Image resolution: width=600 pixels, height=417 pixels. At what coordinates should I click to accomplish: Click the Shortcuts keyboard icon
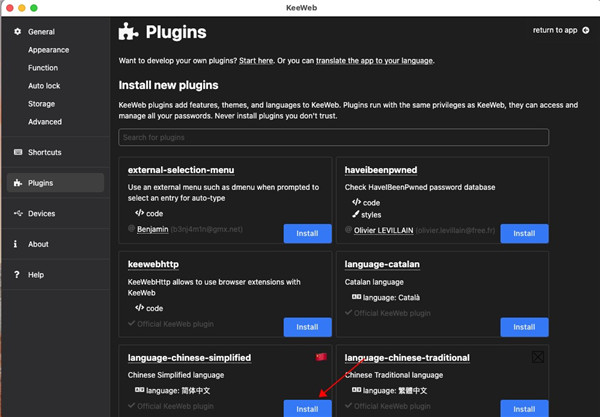coord(17,152)
